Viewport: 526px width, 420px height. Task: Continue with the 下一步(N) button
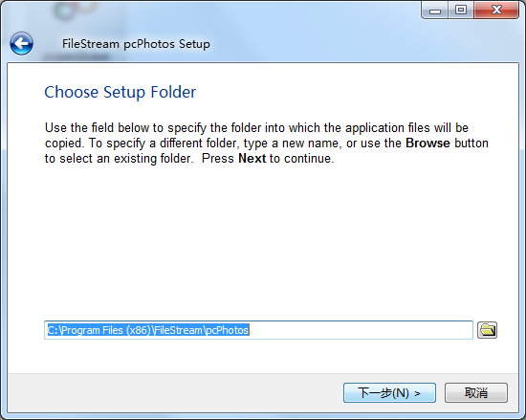tap(389, 392)
